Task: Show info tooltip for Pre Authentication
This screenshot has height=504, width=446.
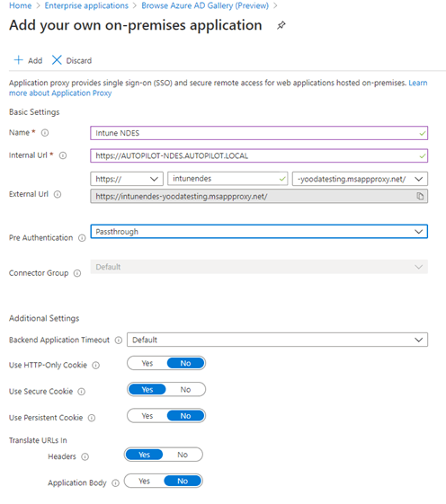Action: (82, 238)
